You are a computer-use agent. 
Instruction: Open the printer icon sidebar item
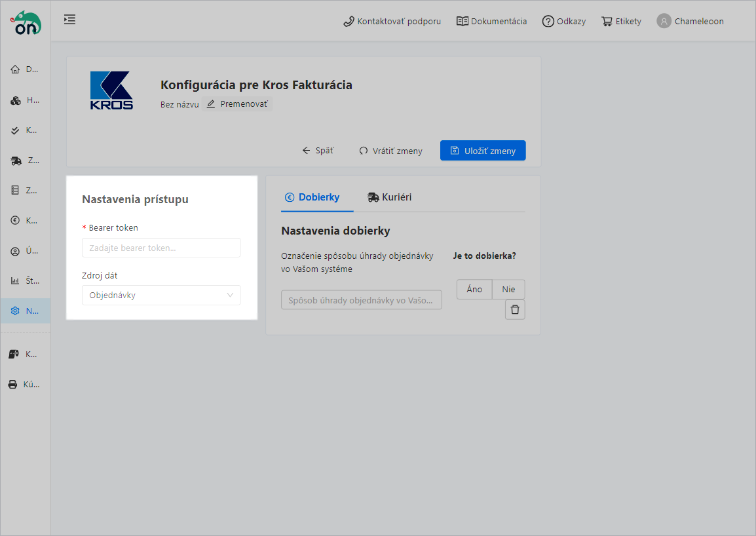tap(13, 385)
